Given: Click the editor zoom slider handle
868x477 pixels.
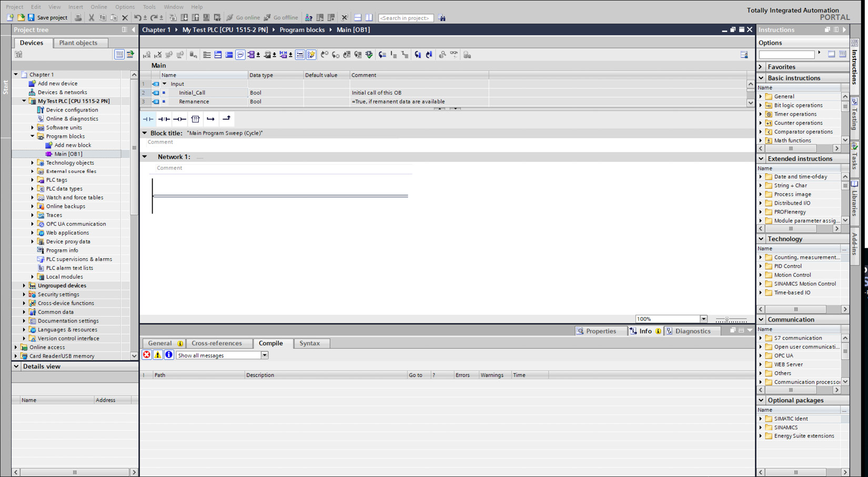Looking at the screenshot, I should point(727,319).
